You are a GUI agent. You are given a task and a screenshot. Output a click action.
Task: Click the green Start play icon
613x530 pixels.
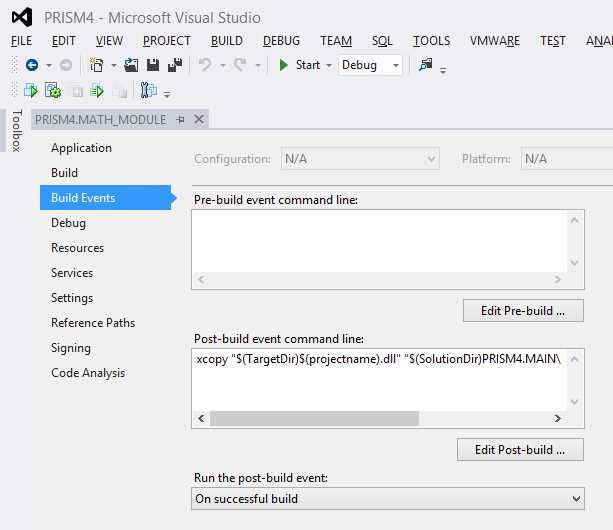point(283,65)
